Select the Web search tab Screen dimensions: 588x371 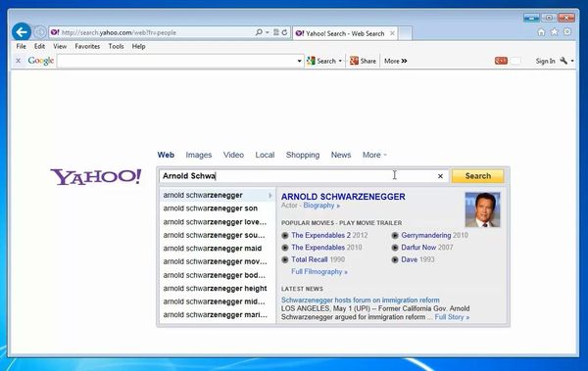click(x=166, y=155)
